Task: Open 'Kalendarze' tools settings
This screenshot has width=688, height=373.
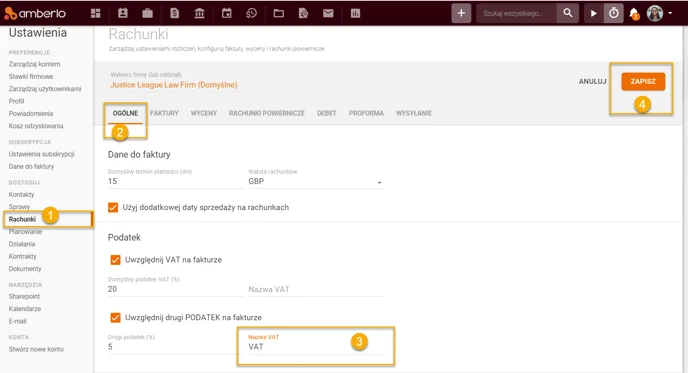Action: click(25, 309)
